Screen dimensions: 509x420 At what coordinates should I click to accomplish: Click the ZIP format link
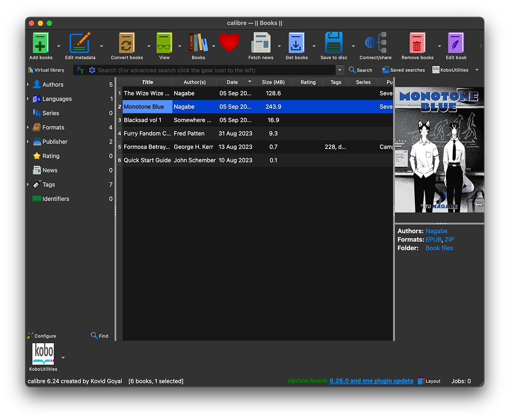pyautogui.click(x=449, y=240)
